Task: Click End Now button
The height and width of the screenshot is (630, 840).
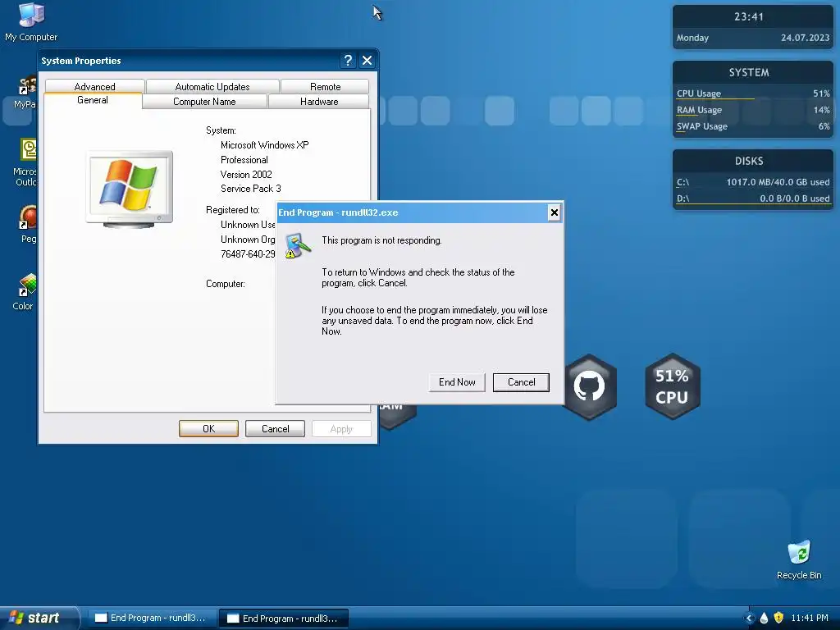Action: [x=457, y=382]
